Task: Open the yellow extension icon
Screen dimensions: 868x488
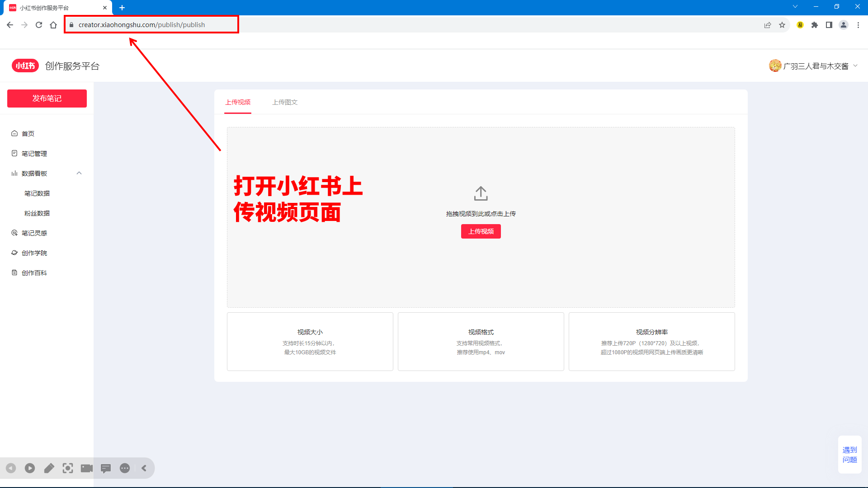Action: click(800, 25)
